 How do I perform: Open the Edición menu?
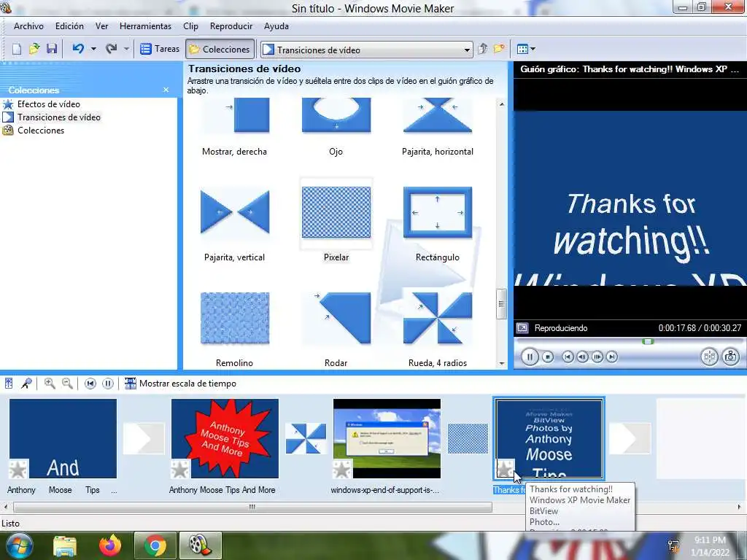point(69,26)
